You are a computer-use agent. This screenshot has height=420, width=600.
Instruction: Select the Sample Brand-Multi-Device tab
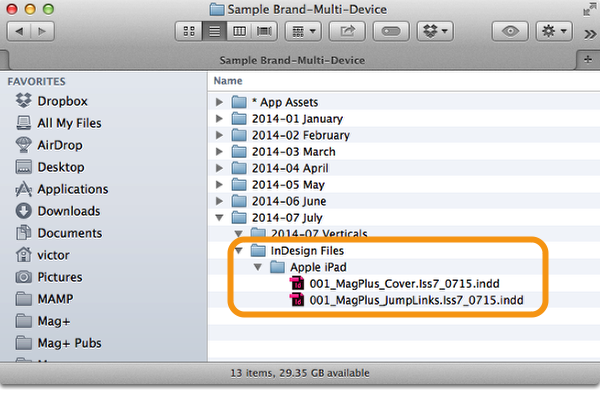point(292,60)
